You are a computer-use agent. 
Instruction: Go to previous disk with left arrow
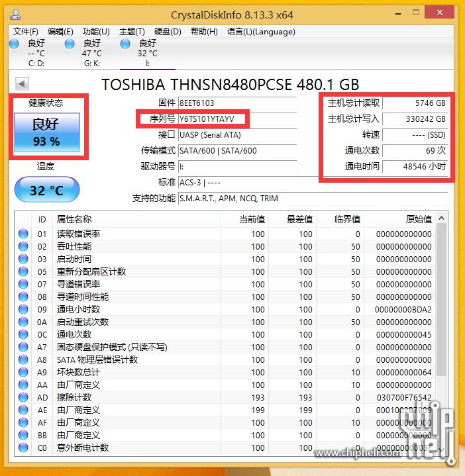coord(22,84)
